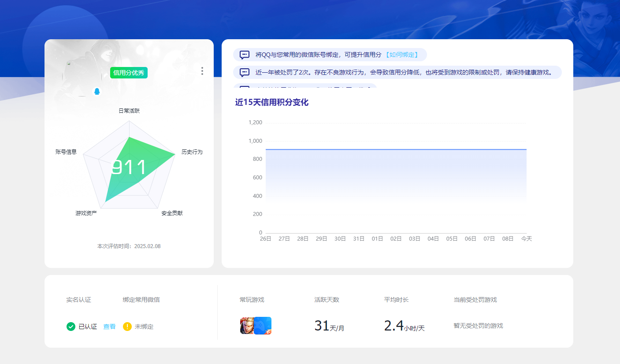Click the 实名认证 heading

click(78, 300)
